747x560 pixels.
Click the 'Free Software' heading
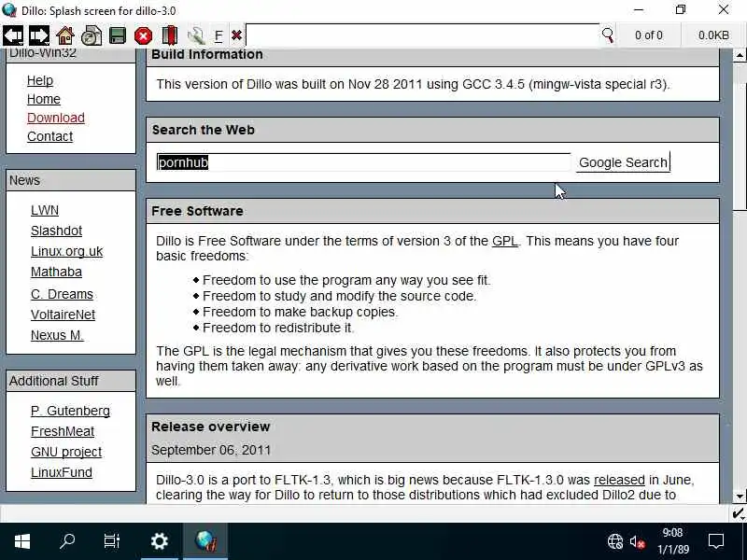click(x=197, y=211)
